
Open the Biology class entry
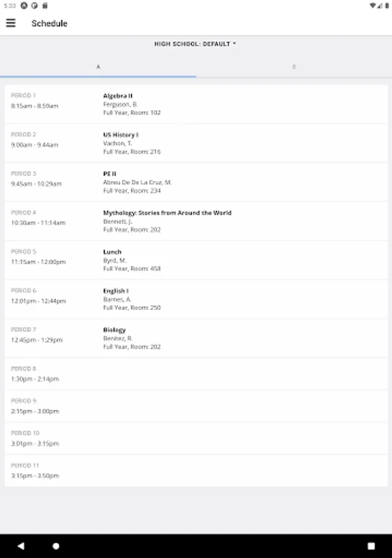196,339
